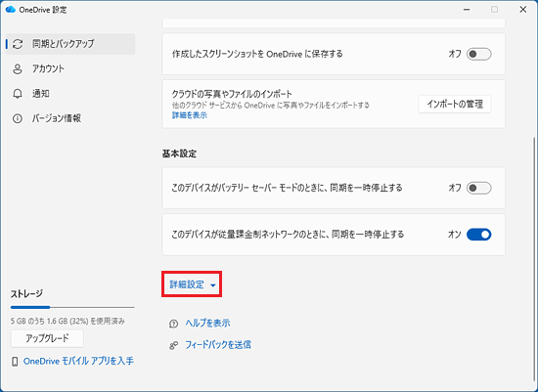538x392 pixels.
Task: Open フィードバックを送信 link
Action: [x=218, y=345]
